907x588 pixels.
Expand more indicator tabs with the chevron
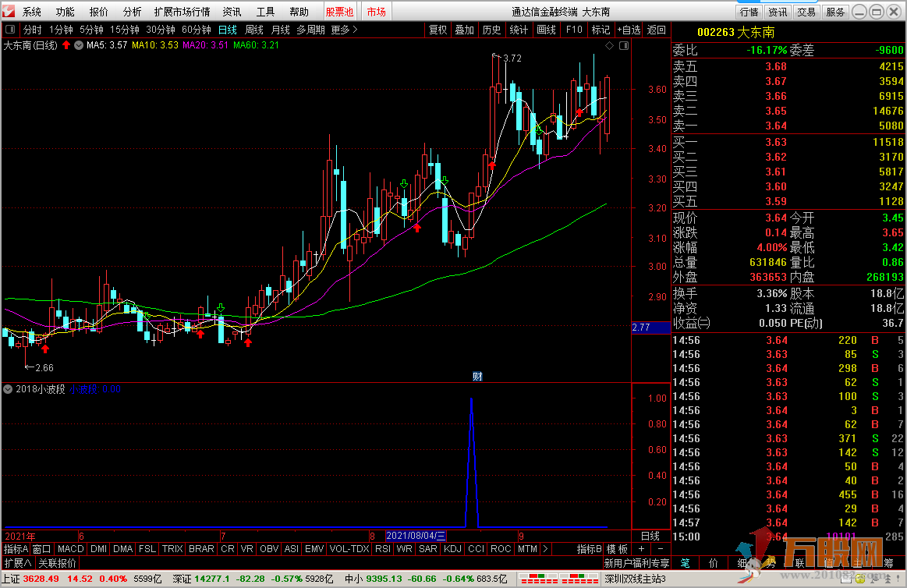tap(545, 549)
